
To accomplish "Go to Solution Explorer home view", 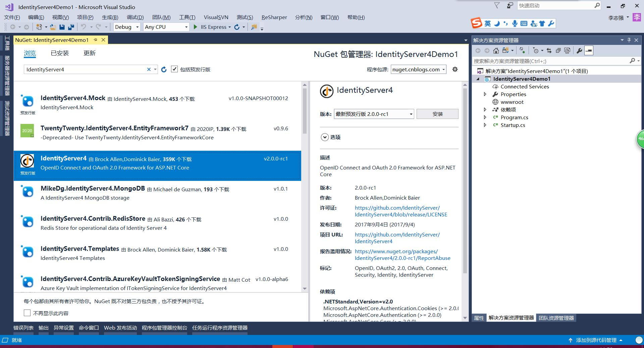I will click(496, 51).
